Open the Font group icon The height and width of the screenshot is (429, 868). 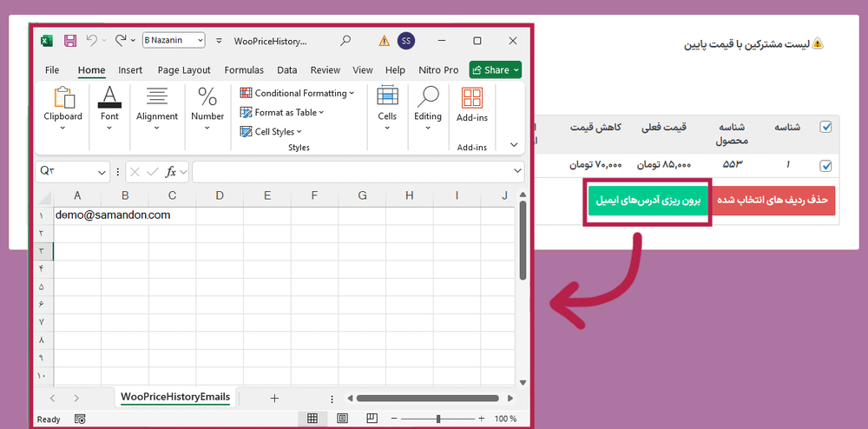[109, 97]
